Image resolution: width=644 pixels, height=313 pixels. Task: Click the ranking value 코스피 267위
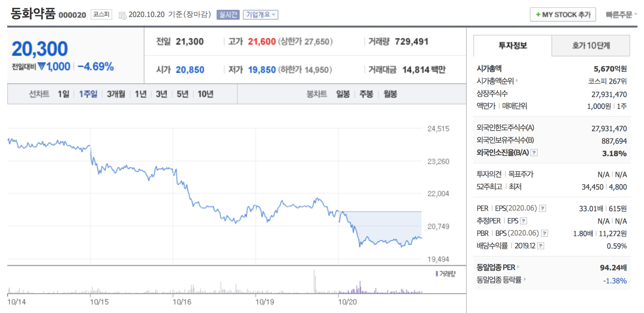[x=607, y=81]
